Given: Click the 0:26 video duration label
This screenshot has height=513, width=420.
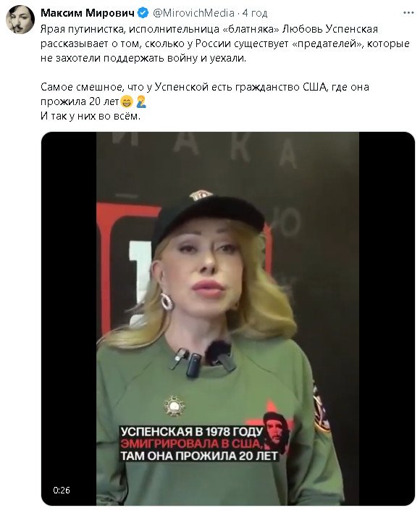Looking at the screenshot, I should 62,490.
